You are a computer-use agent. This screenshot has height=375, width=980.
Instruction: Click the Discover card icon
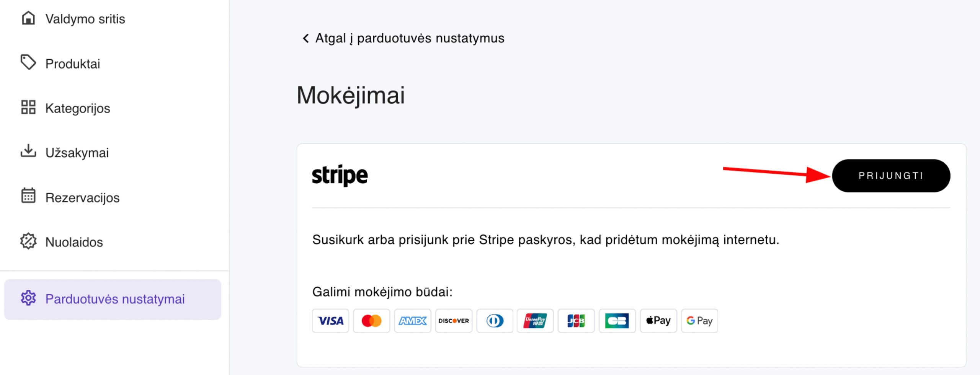point(453,321)
